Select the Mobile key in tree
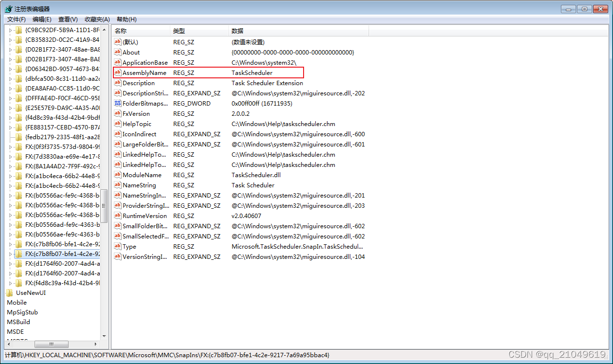 pos(17,302)
